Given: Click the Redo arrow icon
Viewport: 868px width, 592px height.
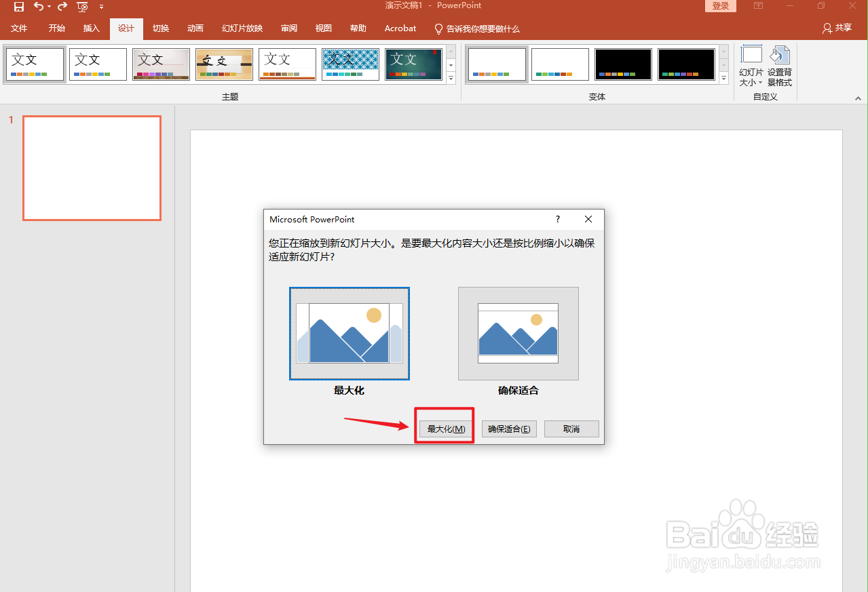Looking at the screenshot, I should (62, 7).
